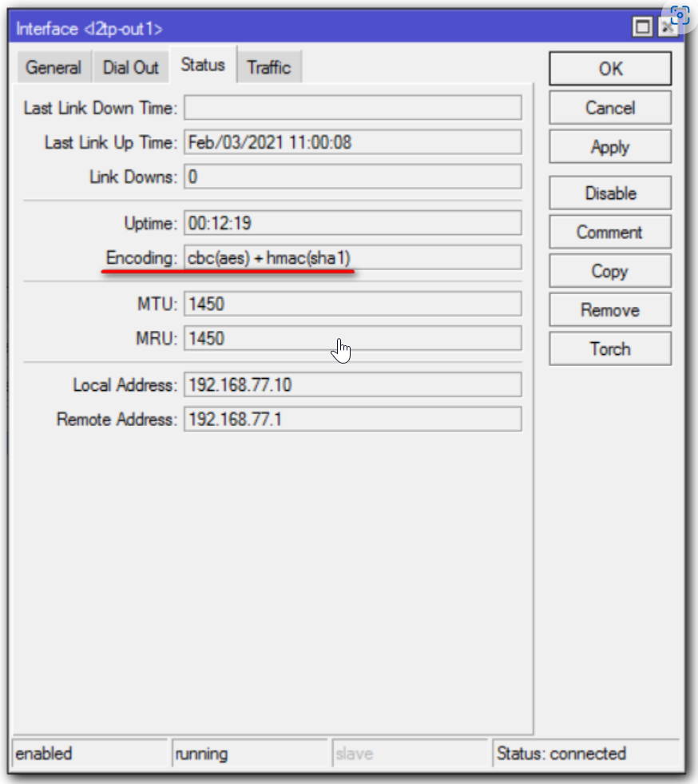Confirm with the OK button
The width and height of the screenshot is (698, 784).
610,69
